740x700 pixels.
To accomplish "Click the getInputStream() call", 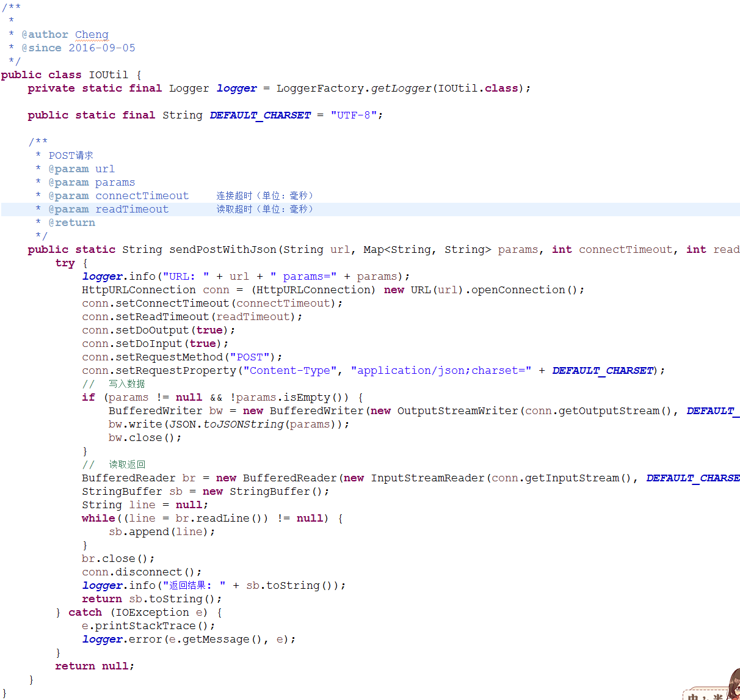I will (578, 478).
